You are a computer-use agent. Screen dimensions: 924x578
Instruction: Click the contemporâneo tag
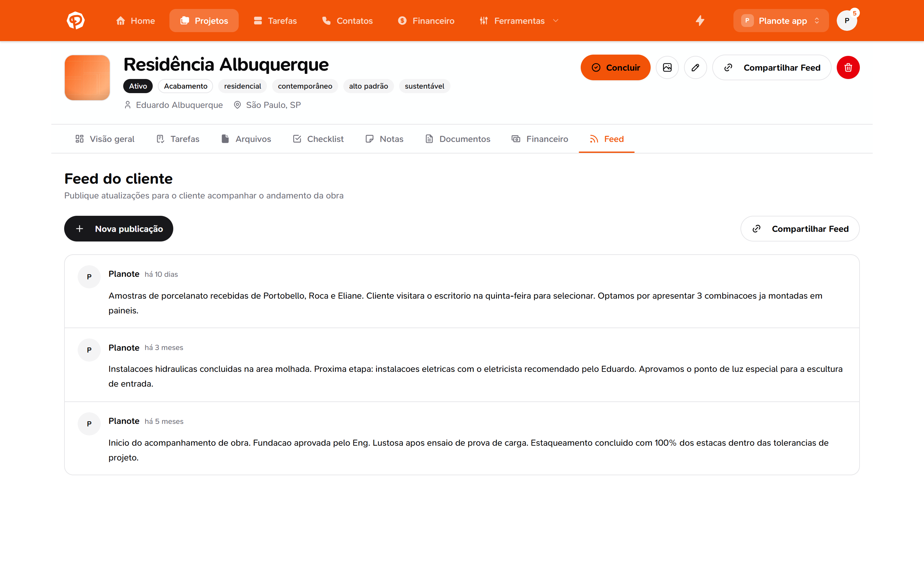pyautogui.click(x=305, y=86)
